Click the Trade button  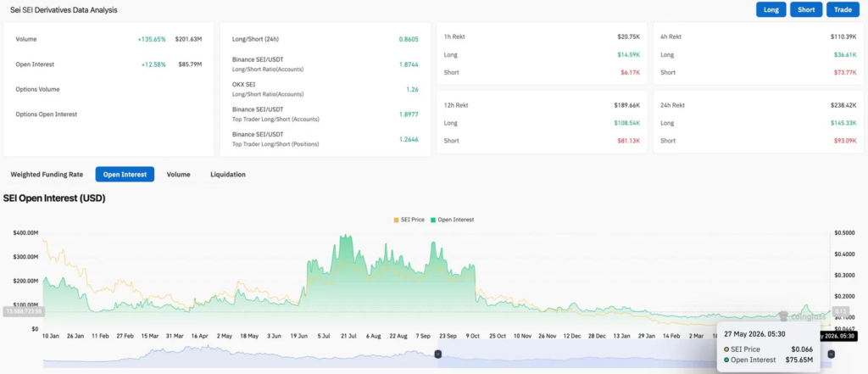pyautogui.click(x=843, y=9)
